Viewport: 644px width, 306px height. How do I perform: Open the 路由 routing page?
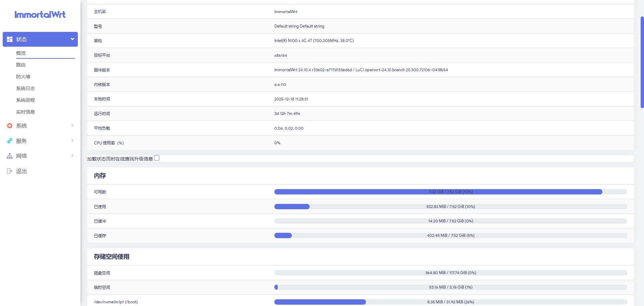click(21, 65)
